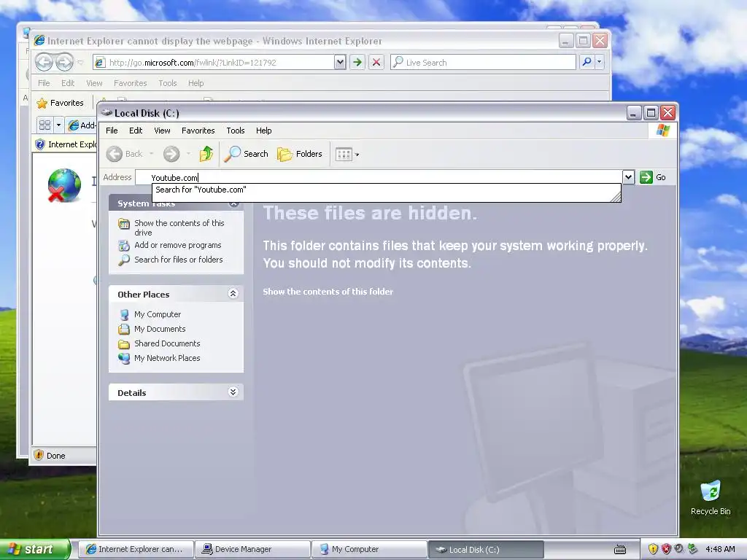Open My Computer in Other Places

158,314
